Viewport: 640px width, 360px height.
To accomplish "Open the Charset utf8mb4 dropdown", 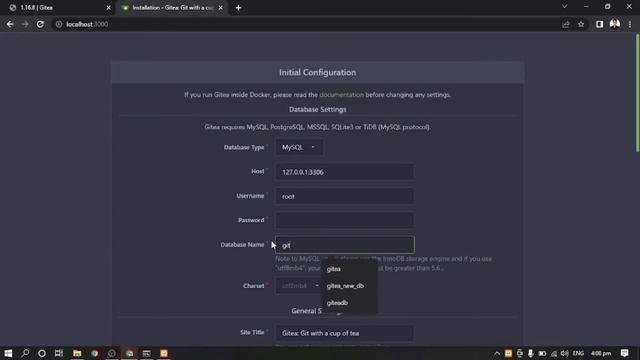I will tap(299, 286).
